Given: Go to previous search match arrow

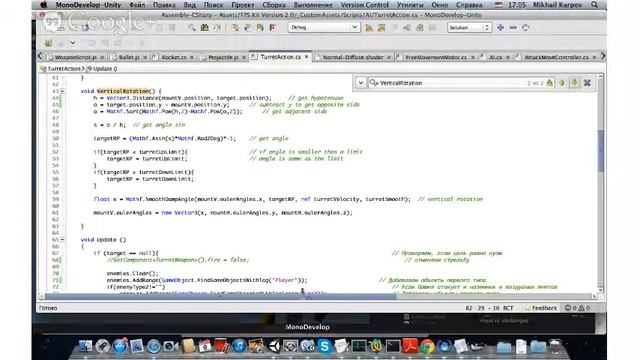Looking at the screenshot, I should click(x=562, y=83).
